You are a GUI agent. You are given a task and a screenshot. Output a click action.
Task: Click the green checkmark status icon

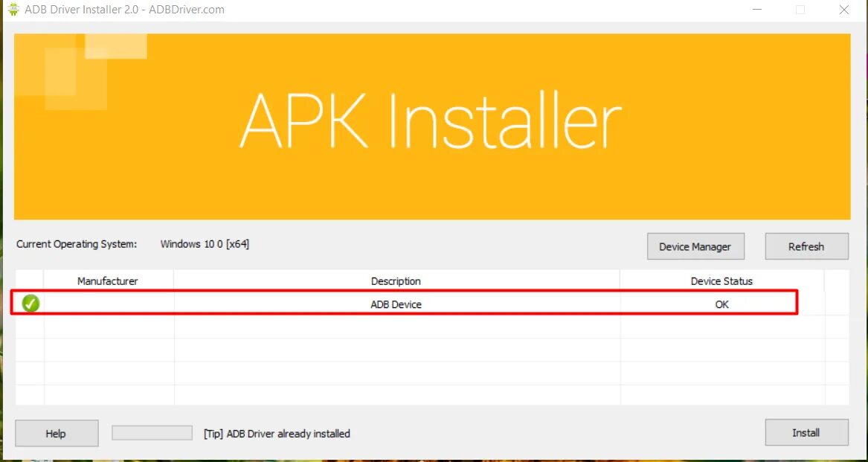(x=30, y=304)
